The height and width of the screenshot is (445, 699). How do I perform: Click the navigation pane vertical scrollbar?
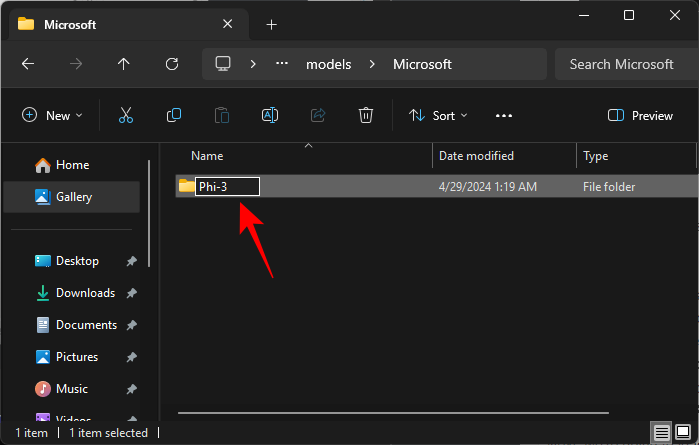(x=149, y=214)
